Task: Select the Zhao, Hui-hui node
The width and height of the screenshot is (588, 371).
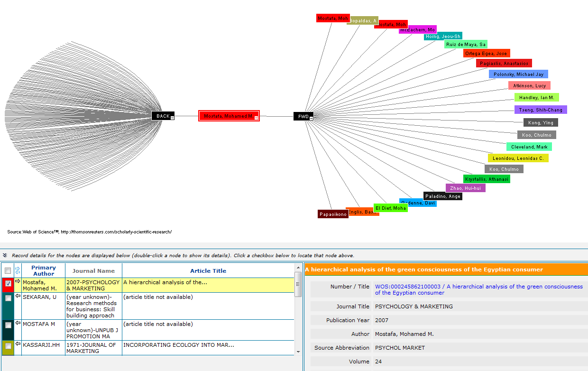Action: (x=465, y=188)
